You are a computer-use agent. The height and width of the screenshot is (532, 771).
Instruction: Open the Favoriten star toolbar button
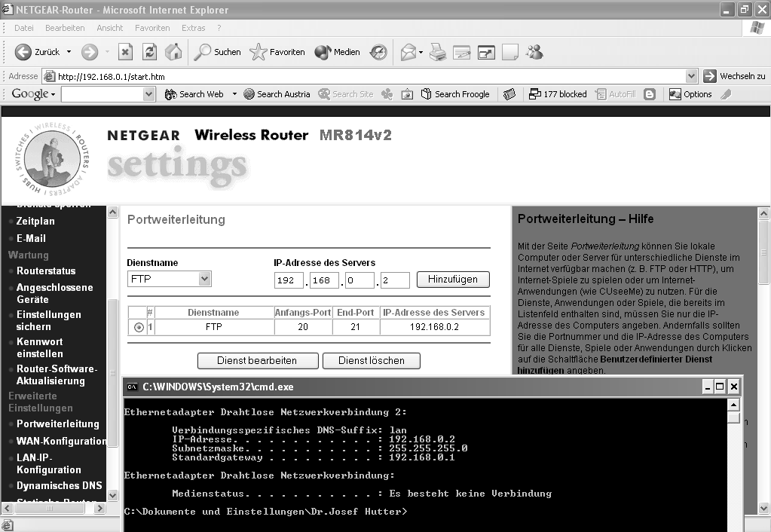pos(277,52)
